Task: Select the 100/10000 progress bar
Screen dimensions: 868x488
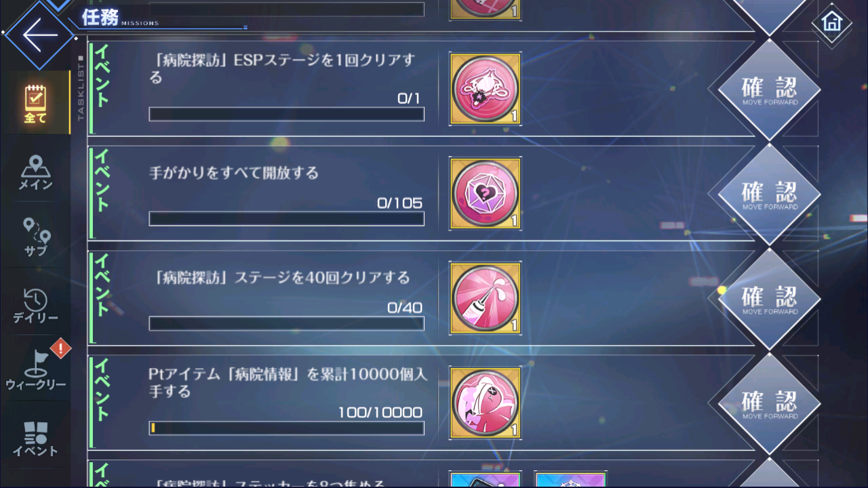Action: coord(286,428)
